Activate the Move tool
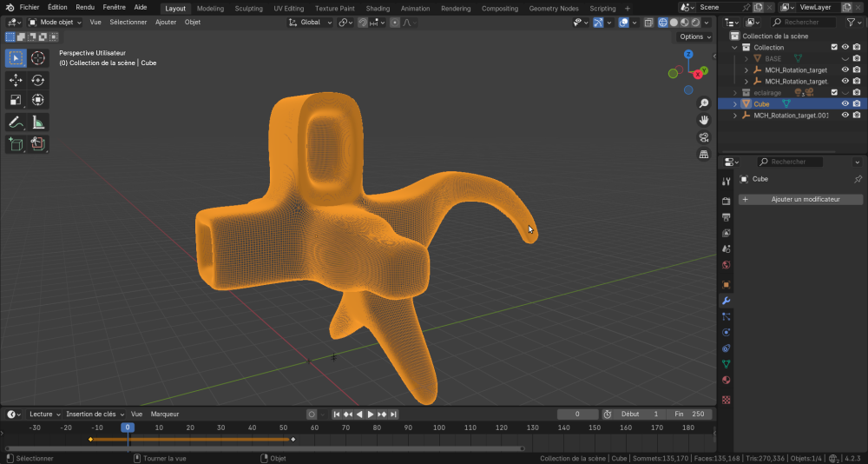868x464 pixels. tap(16, 81)
